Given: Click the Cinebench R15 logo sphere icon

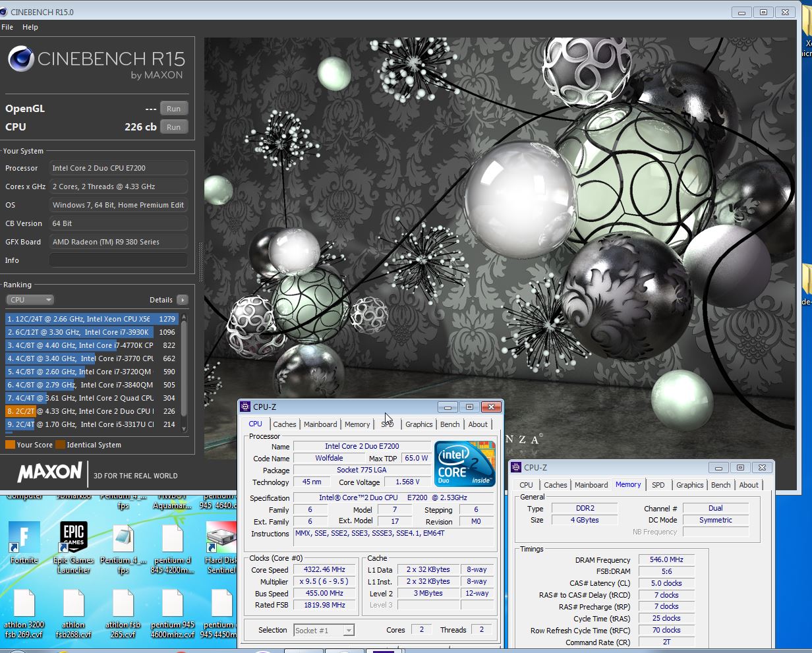Looking at the screenshot, I should coord(20,59).
